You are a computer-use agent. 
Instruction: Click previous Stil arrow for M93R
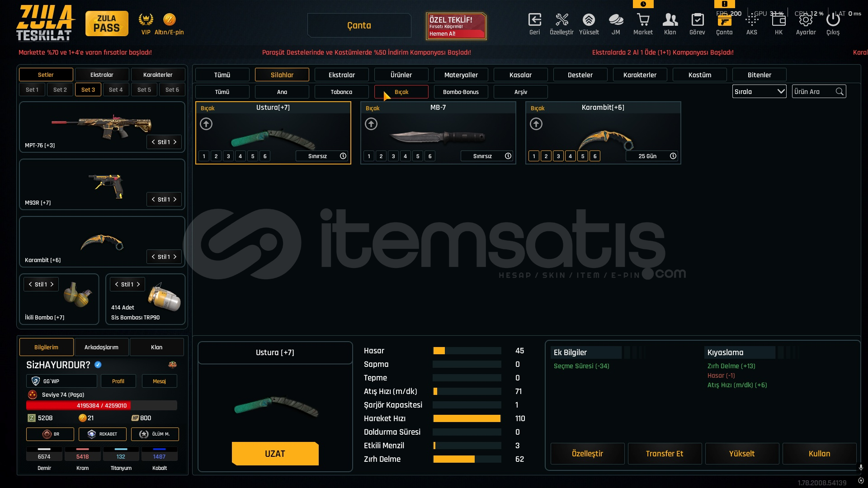(x=153, y=199)
